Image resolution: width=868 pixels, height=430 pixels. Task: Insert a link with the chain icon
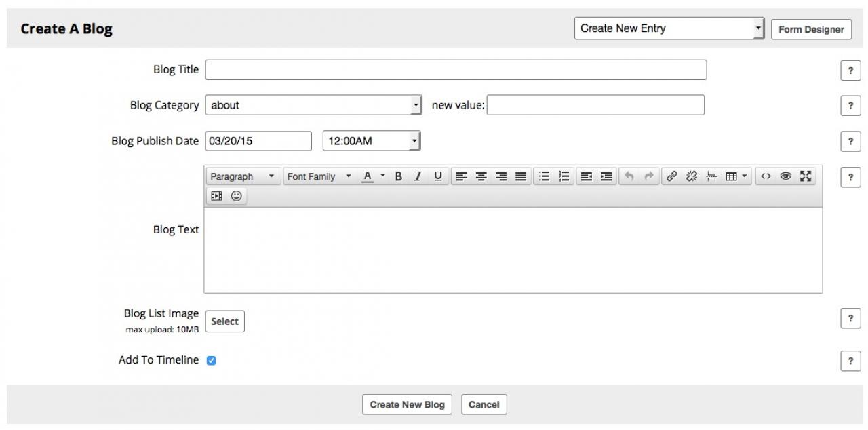[671, 176]
